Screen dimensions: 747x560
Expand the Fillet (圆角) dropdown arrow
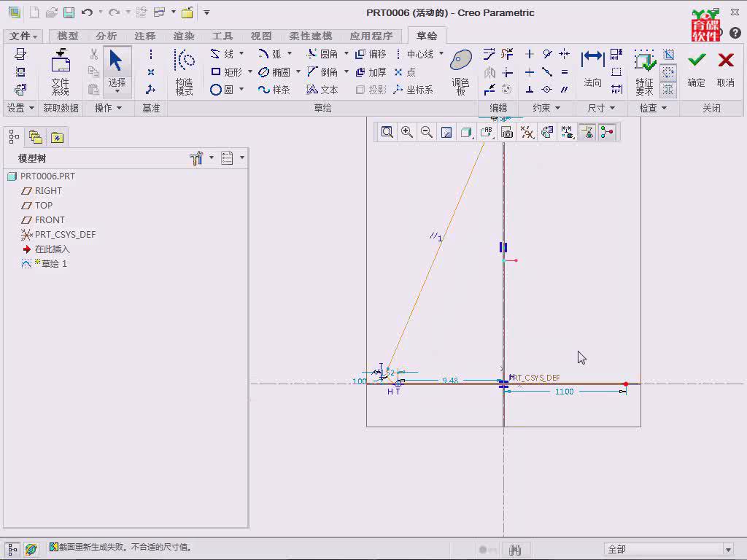pyautogui.click(x=347, y=53)
